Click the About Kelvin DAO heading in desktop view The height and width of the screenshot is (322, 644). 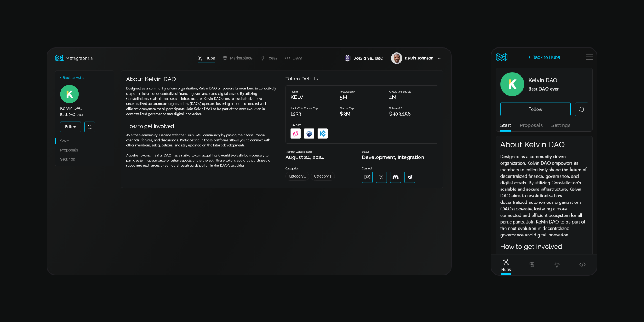click(x=151, y=79)
